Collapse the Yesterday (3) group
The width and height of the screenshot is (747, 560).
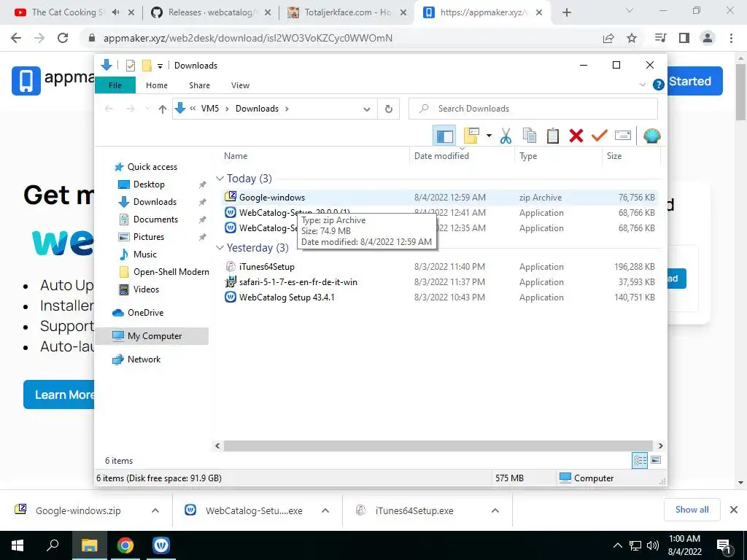tap(220, 248)
